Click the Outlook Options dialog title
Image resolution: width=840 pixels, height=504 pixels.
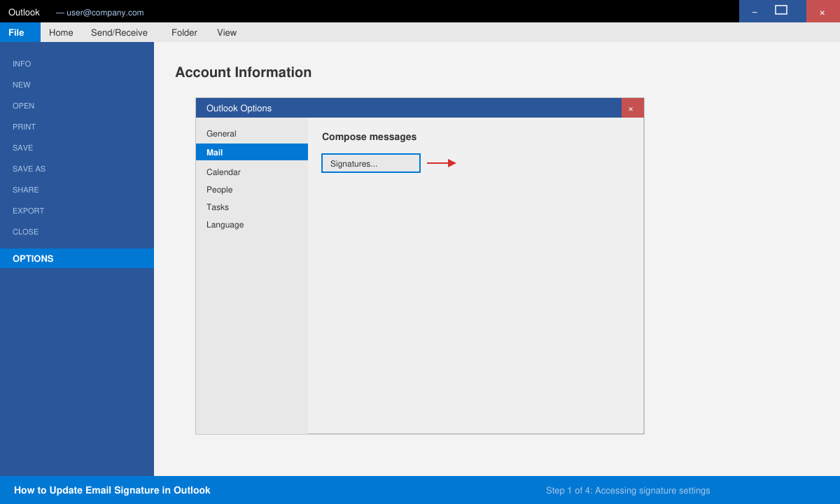coord(239,108)
